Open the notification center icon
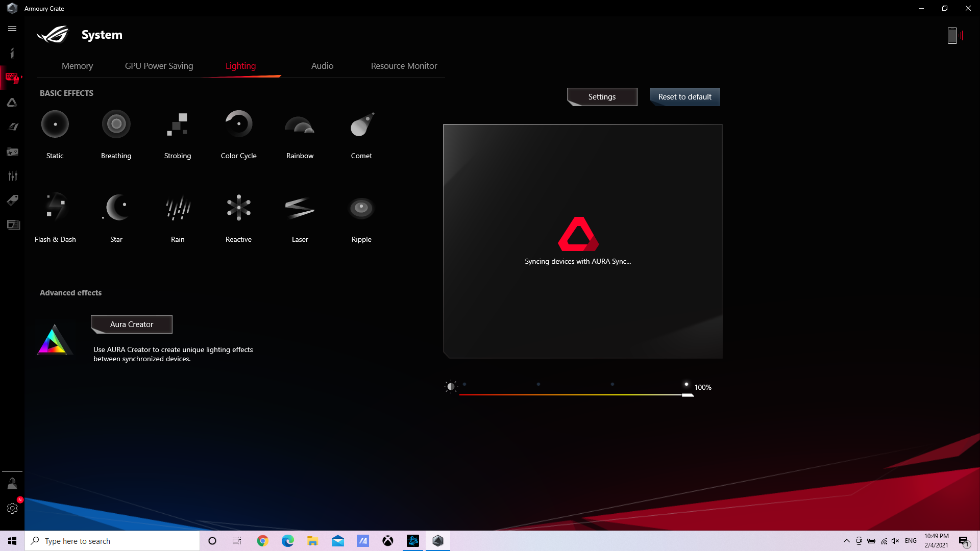Image resolution: width=980 pixels, height=551 pixels. [964, 541]
